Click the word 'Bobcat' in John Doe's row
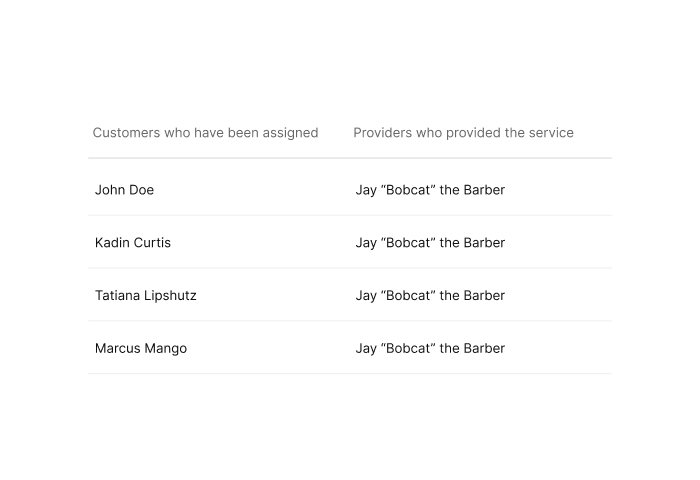 point(408,190)
